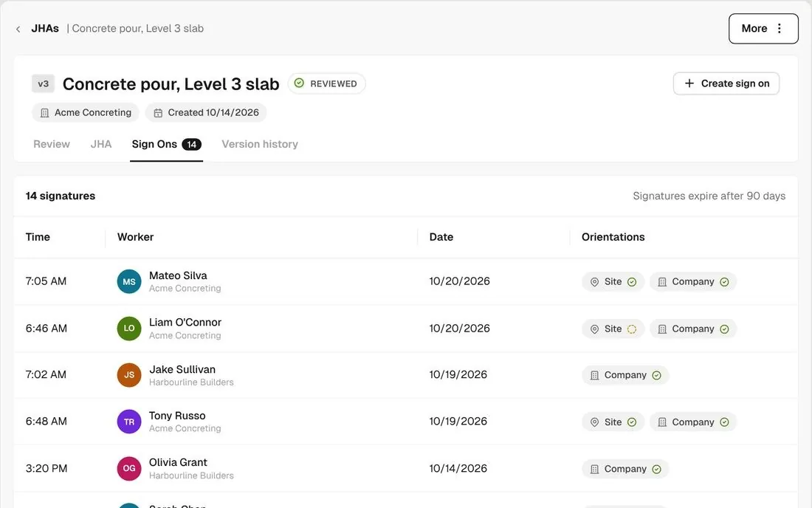Viewport: 812px width, 508px height.
Task: Click the REVIEWED status badge
Action: (326, 83)
